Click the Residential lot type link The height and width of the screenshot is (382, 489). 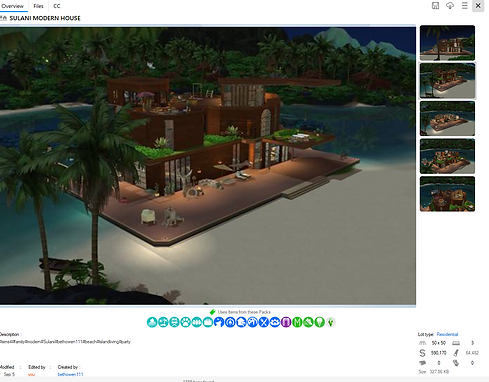pyautogui.click(x=447, y=334)
